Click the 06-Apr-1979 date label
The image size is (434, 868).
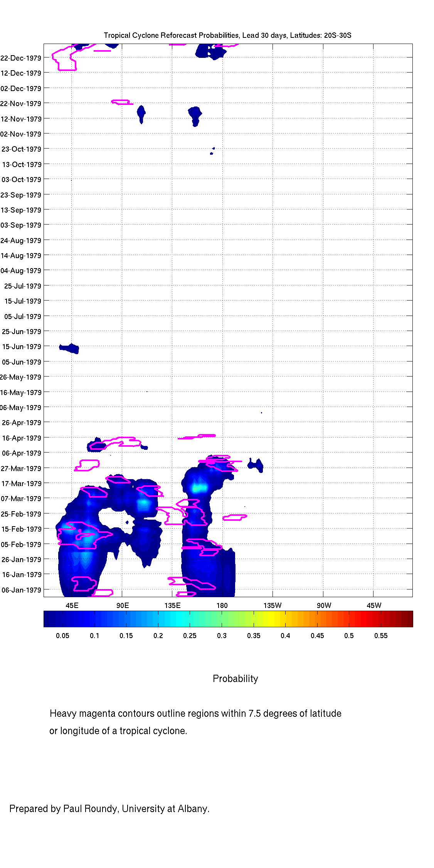pyautogui.click(x=21, y=453)
